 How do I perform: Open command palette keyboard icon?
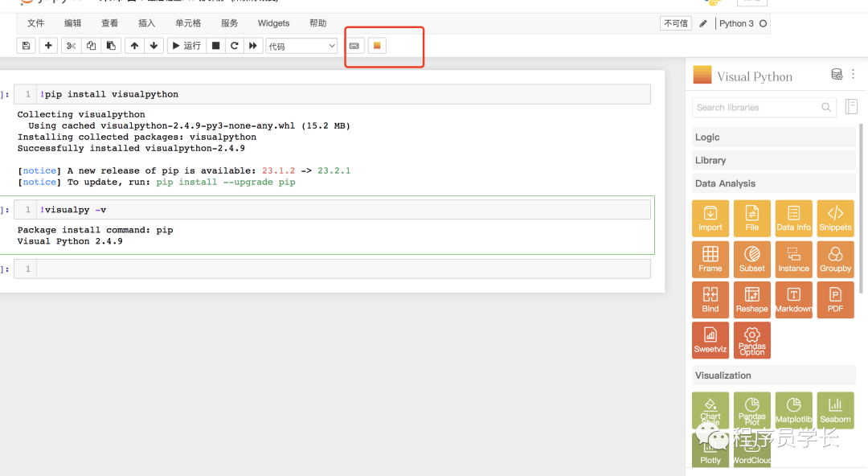(x=354, y=46)
